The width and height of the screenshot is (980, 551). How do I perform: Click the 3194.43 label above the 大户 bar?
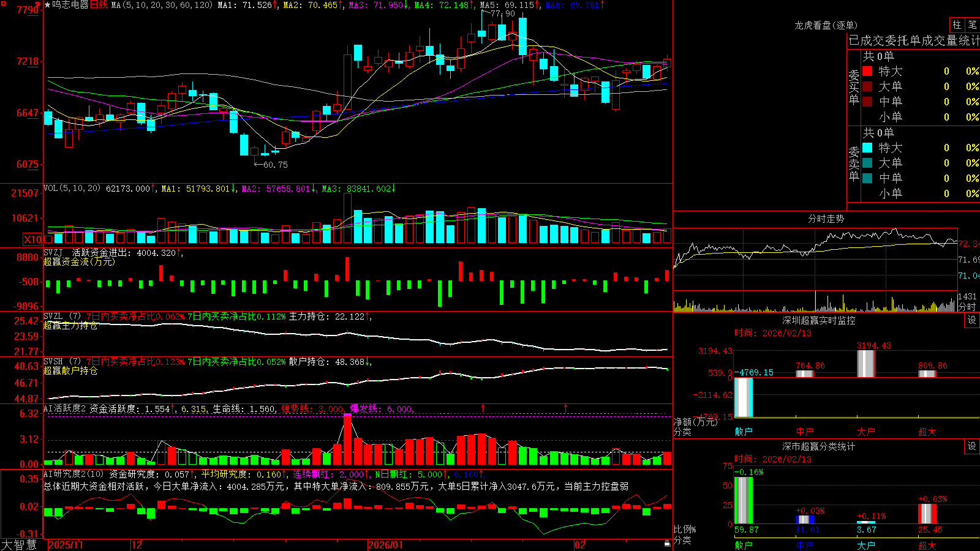(x=874, y=345)
